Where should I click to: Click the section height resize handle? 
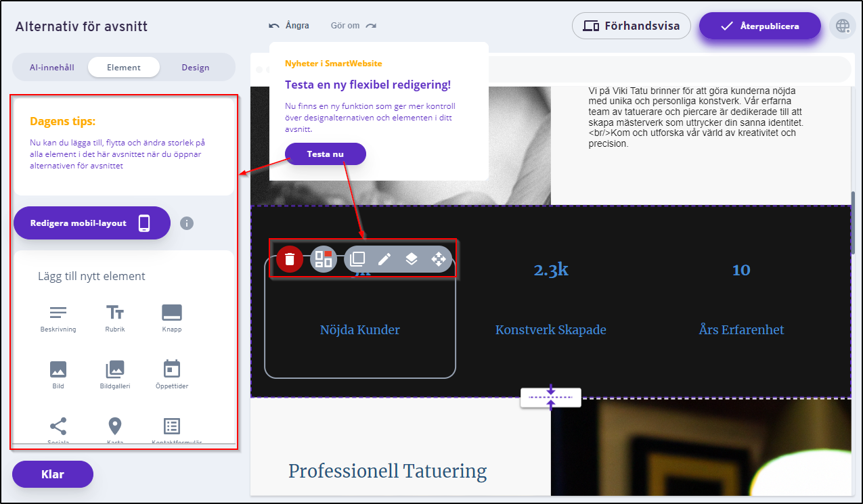coord(550,398)
